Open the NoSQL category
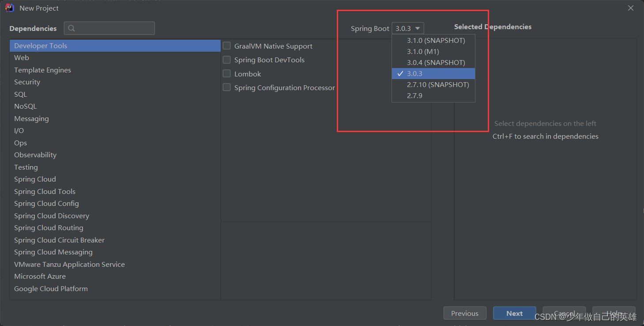The width and height of the screenshot is (644, 326). coord(115,106)
